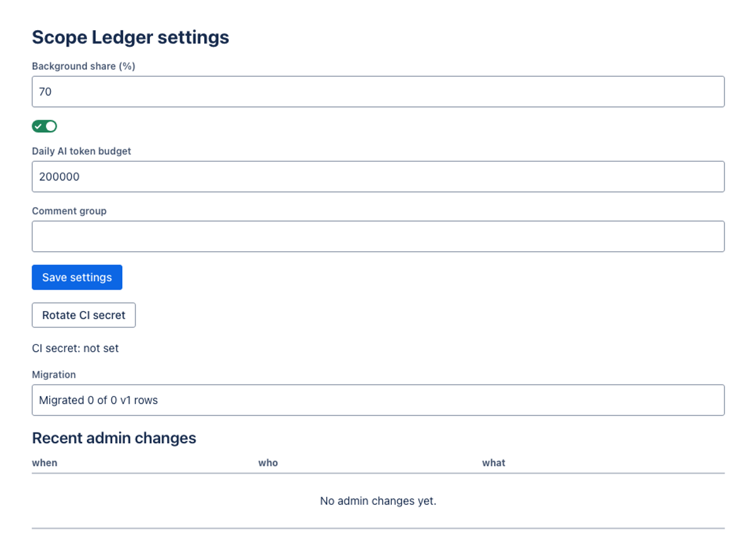Click the Background share (%) input field

coord(378,92)
